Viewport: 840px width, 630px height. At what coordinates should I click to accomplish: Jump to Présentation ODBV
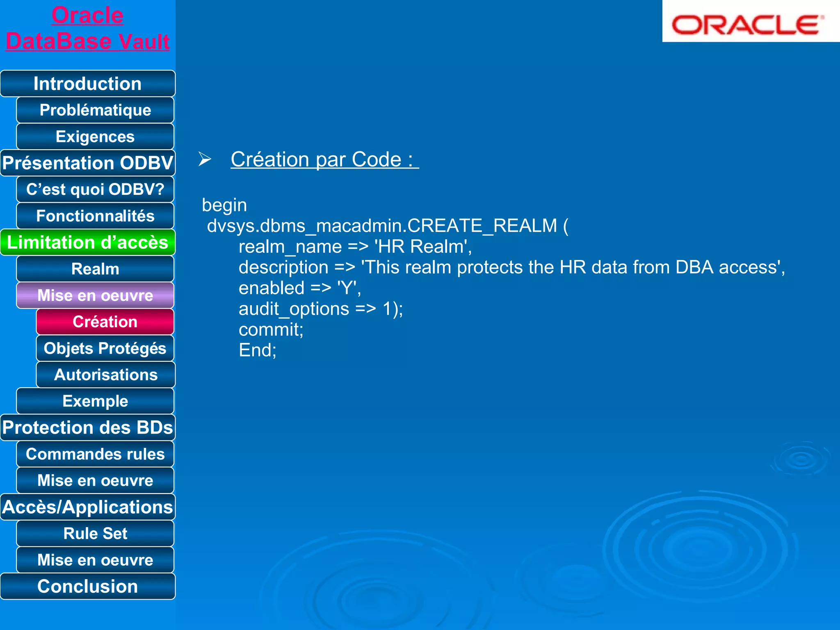[x=88, y=163]
